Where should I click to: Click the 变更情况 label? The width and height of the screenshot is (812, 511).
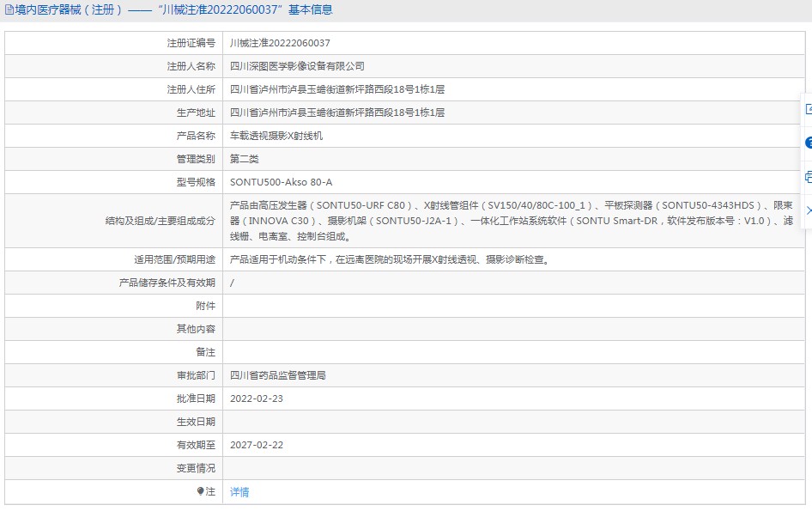click(196, 469)
